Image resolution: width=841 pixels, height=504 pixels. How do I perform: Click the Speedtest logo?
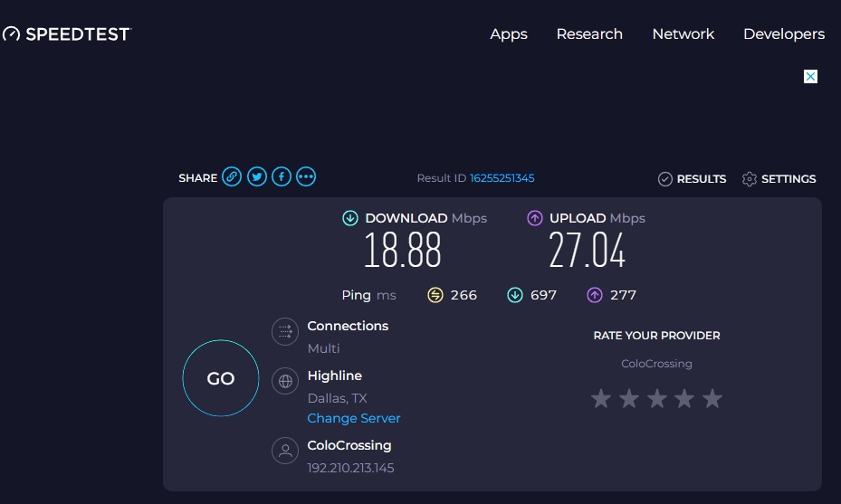point(66,34)
